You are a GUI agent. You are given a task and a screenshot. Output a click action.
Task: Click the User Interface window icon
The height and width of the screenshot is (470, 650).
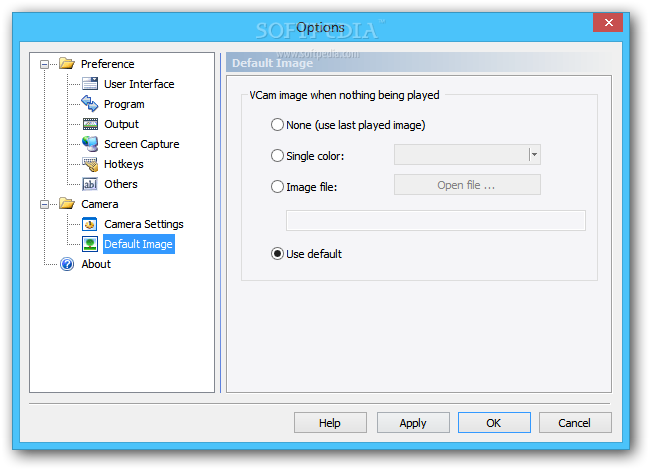[x=90, y=84]
